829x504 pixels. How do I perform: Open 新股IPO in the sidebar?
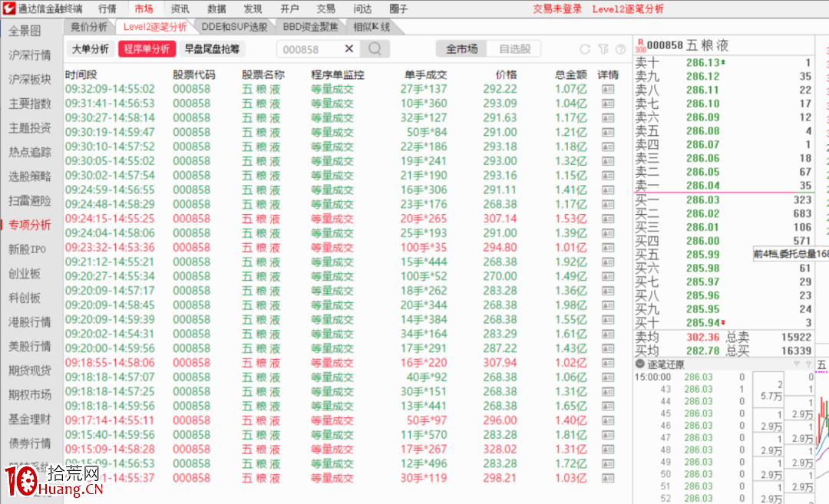pos(27,249)
